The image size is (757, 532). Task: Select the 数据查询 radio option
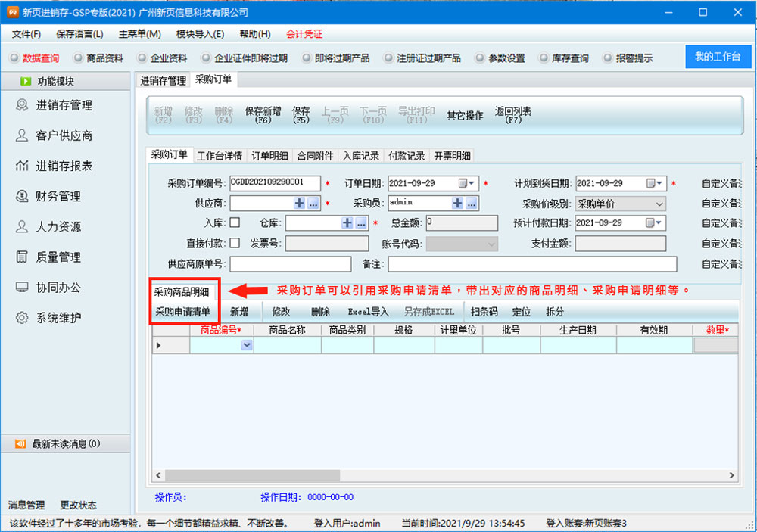pyautogui.click(x=14, y=58)
